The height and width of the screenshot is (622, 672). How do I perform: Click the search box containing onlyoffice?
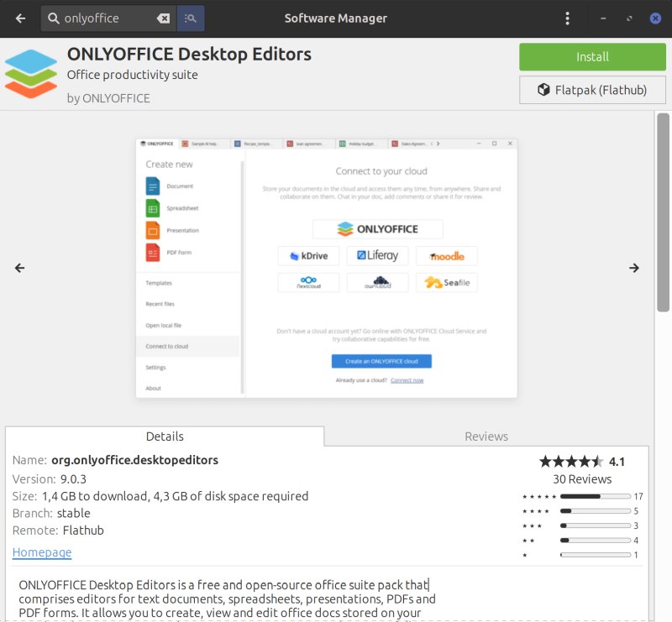point(109,18)
